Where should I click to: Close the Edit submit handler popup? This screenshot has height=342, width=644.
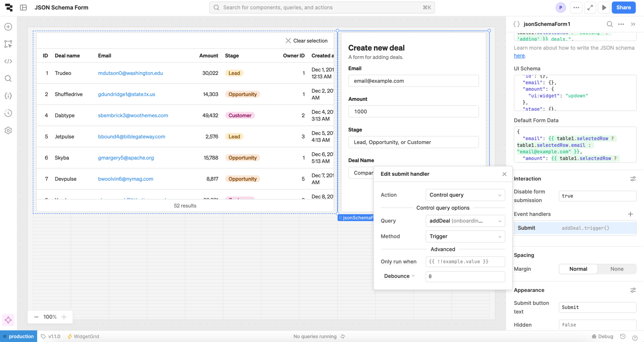[x=504, y=174]
